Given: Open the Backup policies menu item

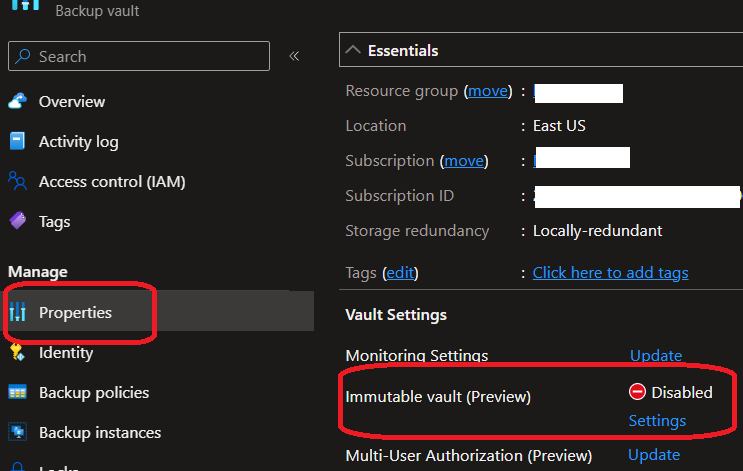Looking at the screenshot, I should pos(93,392).
